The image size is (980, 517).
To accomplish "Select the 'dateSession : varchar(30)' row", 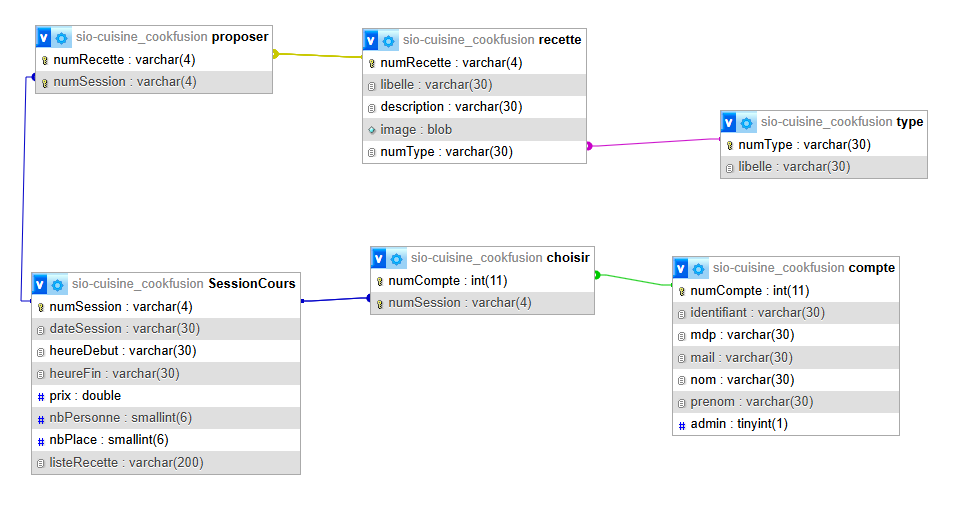I will coord(166,329).
